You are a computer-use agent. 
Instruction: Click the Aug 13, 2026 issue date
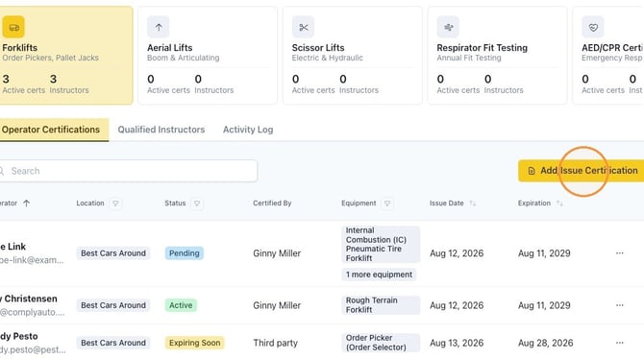tap(457, 343)
